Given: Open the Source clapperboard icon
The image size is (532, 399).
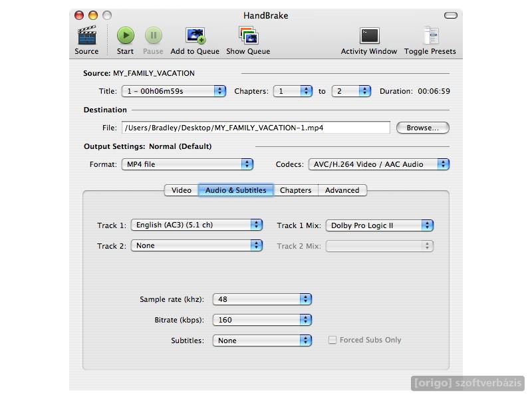Looking at the screenshot, I should point(87,35).
